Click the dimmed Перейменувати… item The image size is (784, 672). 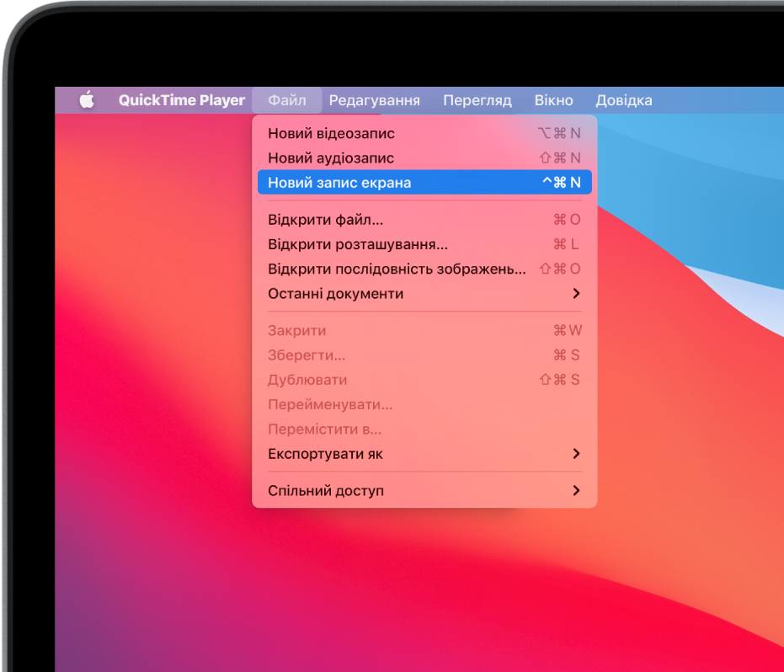click(x=424, y=404)
